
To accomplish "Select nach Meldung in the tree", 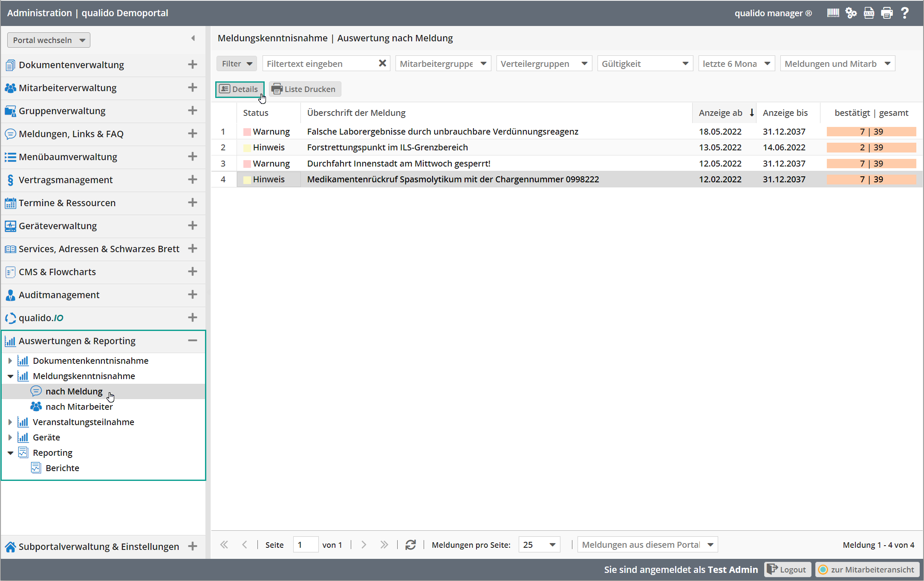I will click(103, 391).
